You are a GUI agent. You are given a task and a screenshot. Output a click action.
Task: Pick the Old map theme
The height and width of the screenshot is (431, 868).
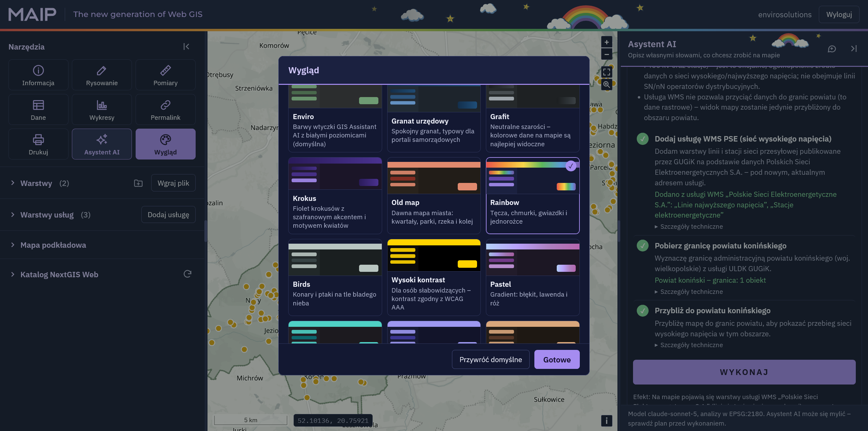click(x=434, y=195)
